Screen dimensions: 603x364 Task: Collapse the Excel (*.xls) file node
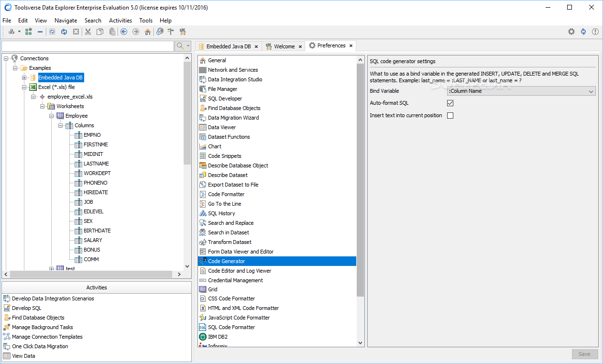24,87
